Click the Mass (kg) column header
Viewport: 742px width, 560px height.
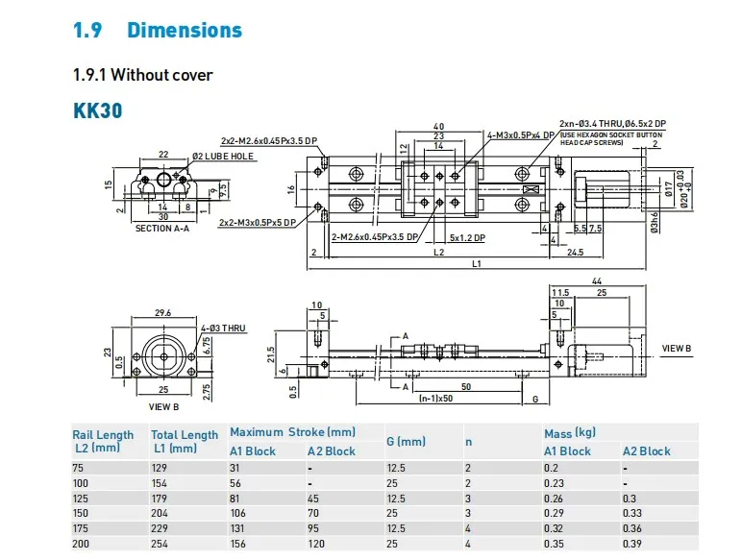(x=570, y=433)
